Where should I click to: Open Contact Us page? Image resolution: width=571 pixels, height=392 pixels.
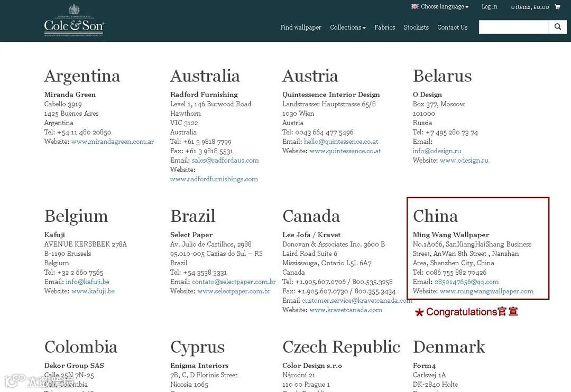[452, 27]
